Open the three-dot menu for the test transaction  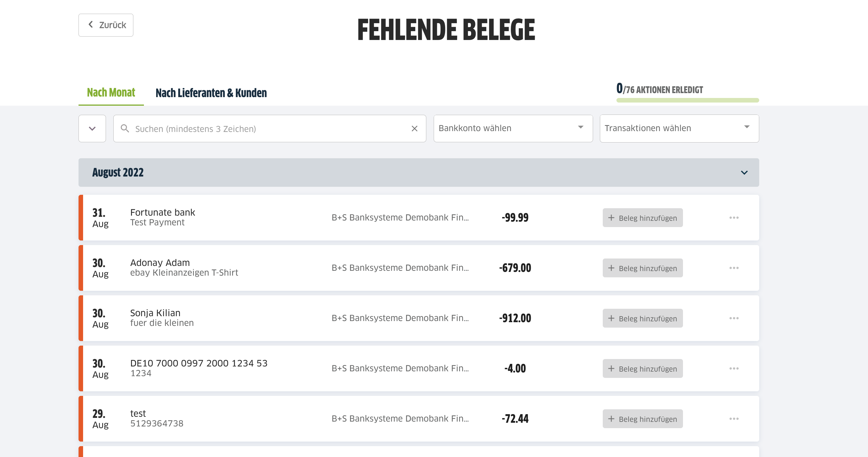pyautogui.click(x=734, y=418)
